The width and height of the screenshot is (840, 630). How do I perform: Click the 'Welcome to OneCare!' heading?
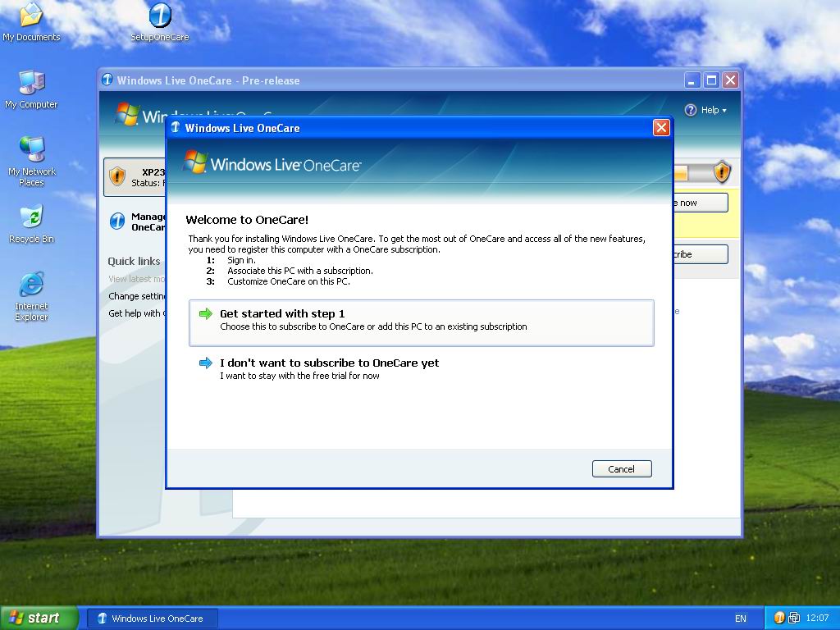pyautogui.click(x=247, y=220)
